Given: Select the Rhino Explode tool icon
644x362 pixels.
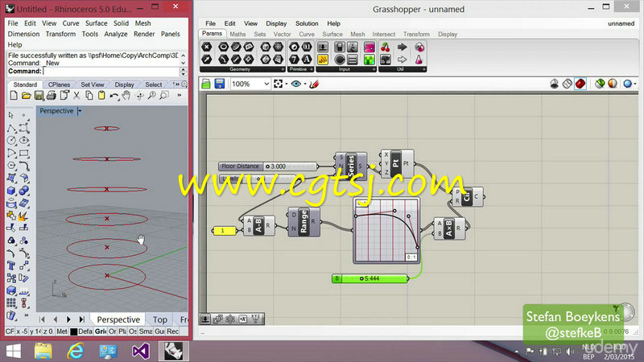Looking at the screenshot, I should (x=24, y=216).
